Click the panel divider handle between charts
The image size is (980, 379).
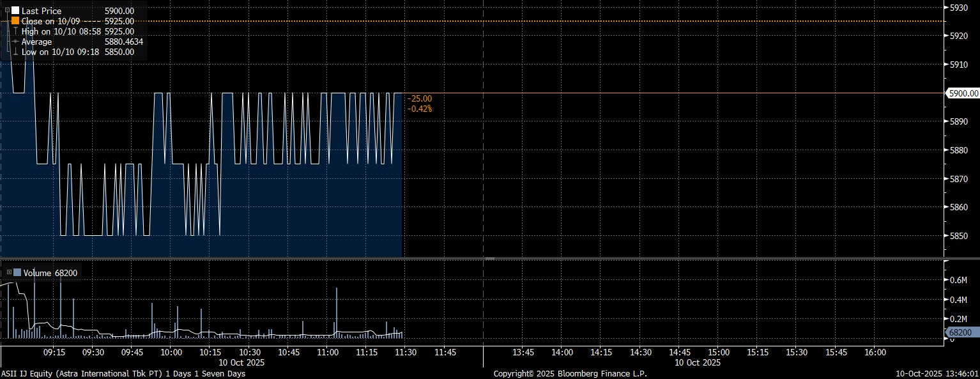click(x=489, y=258)
